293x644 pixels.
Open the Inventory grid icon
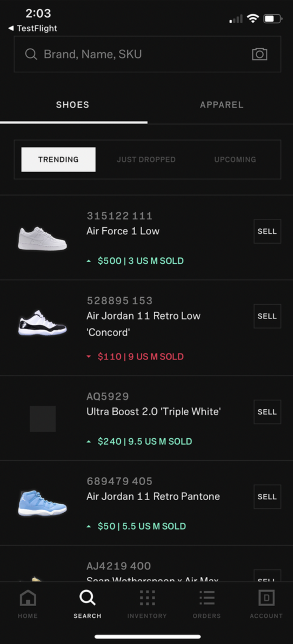click(x=147, y=598)
